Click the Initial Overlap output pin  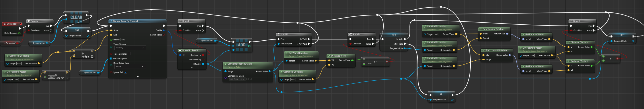[203, 59]
